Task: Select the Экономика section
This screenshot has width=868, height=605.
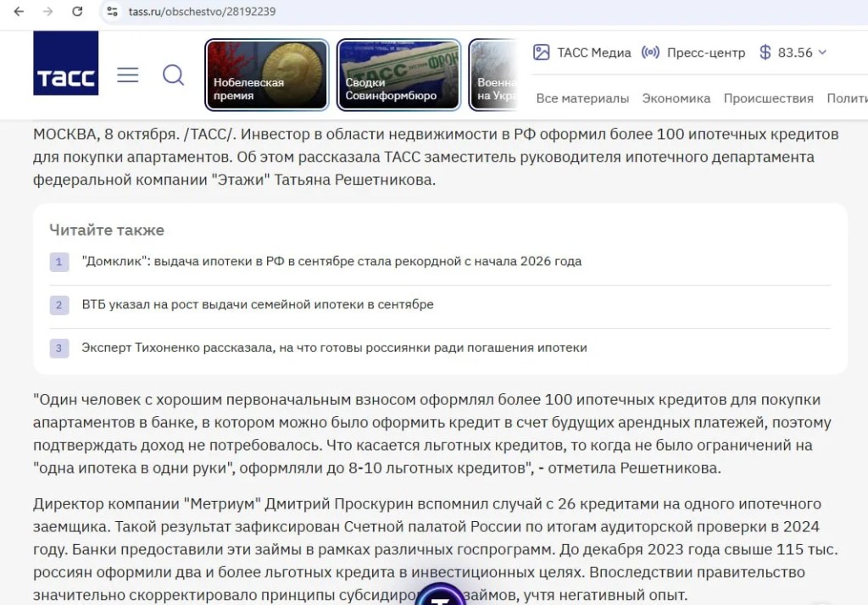Action: 676,98
